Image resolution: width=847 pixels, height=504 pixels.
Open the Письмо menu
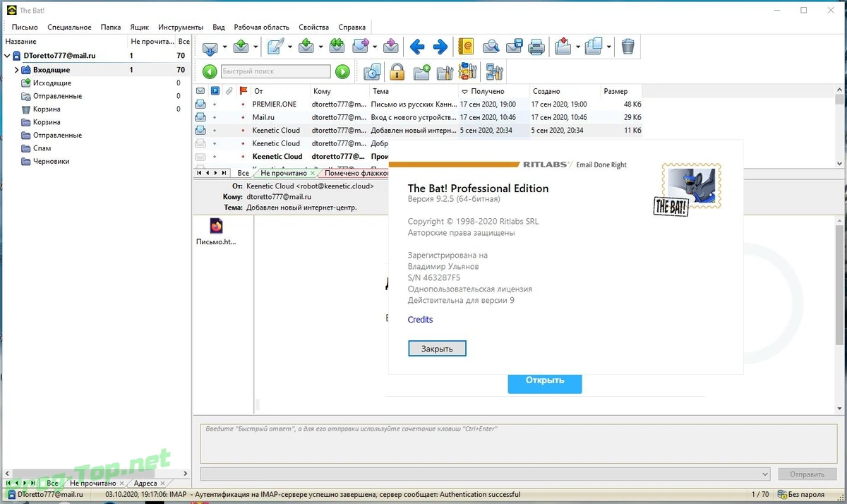[25, 27]
